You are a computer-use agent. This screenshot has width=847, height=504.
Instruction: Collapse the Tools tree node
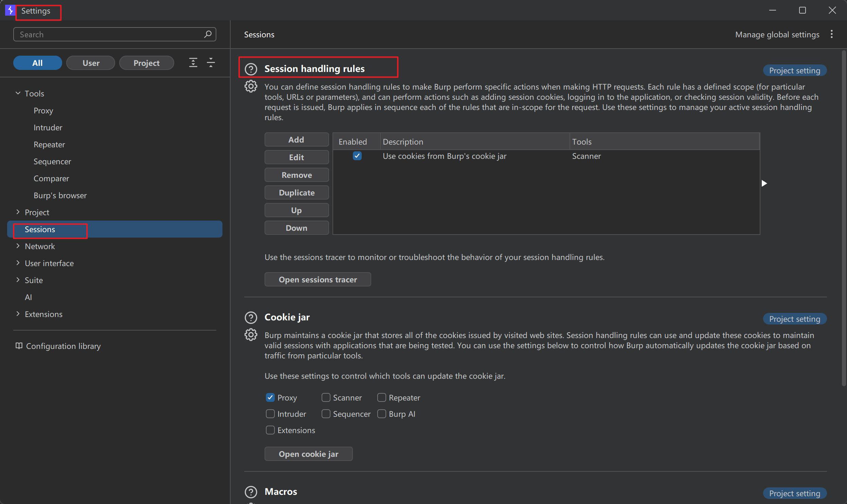pos(18,93)
